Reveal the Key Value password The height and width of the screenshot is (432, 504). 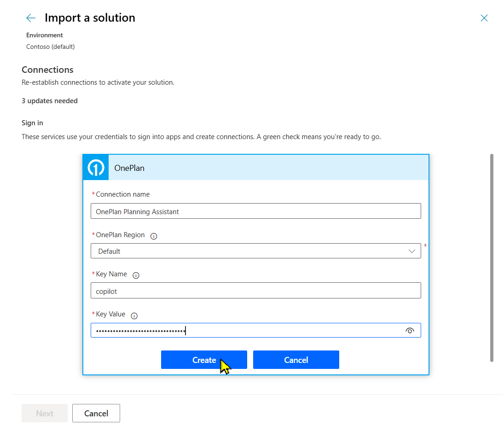point(410,331)
